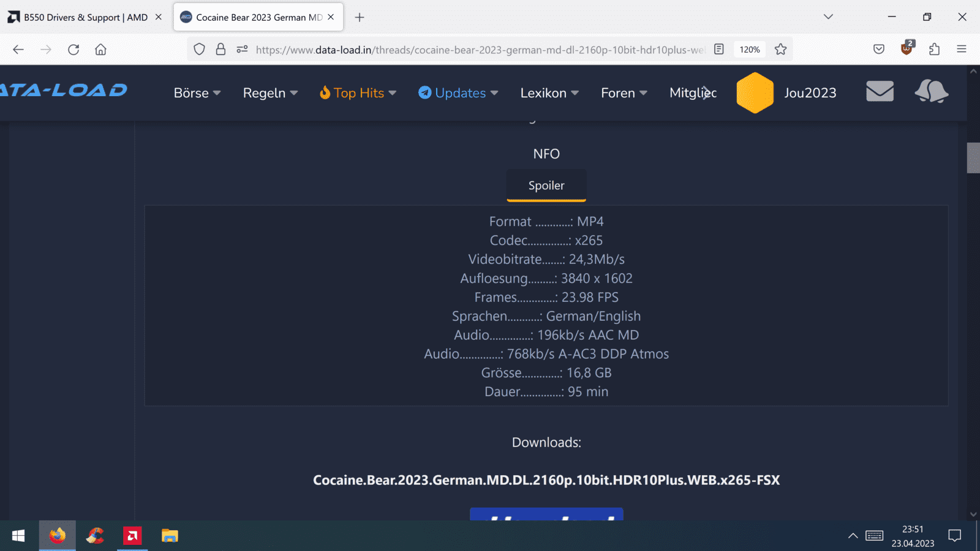Image resolution: width=980 pixels, height=551 pixels.
Task: Open the touch keyboard tray icon
Action: pyautogui.click(x=874, y=536)
